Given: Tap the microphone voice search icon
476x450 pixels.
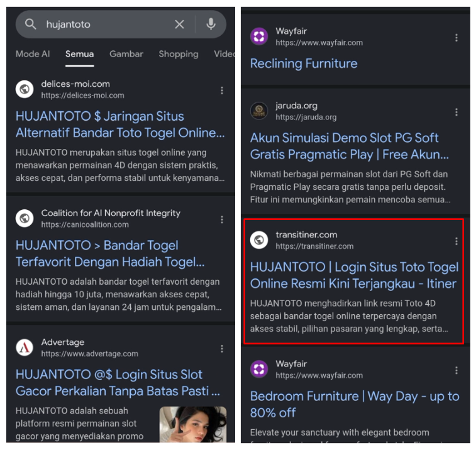Looking at the screenshot, I should tap(211, 25).
